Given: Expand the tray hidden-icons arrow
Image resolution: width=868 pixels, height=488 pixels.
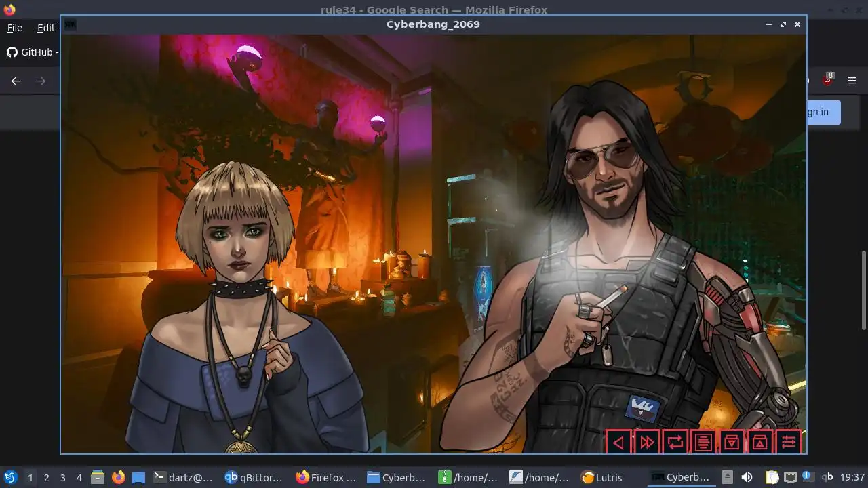Looking at the screenshot, I should coord(726,477).
